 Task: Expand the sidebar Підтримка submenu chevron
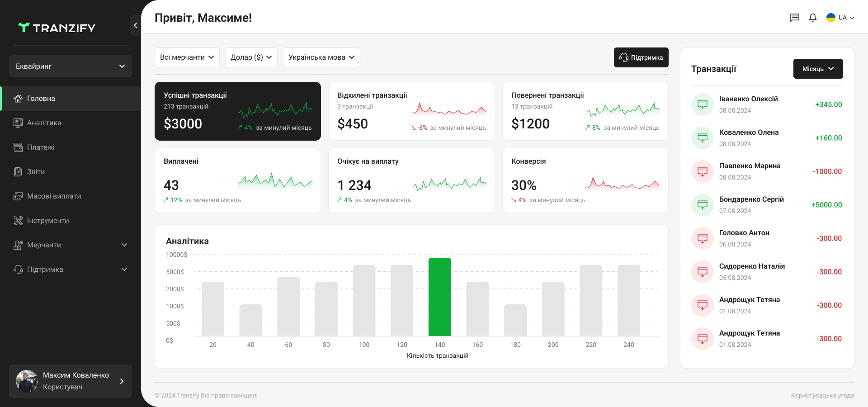click(124, 270)
